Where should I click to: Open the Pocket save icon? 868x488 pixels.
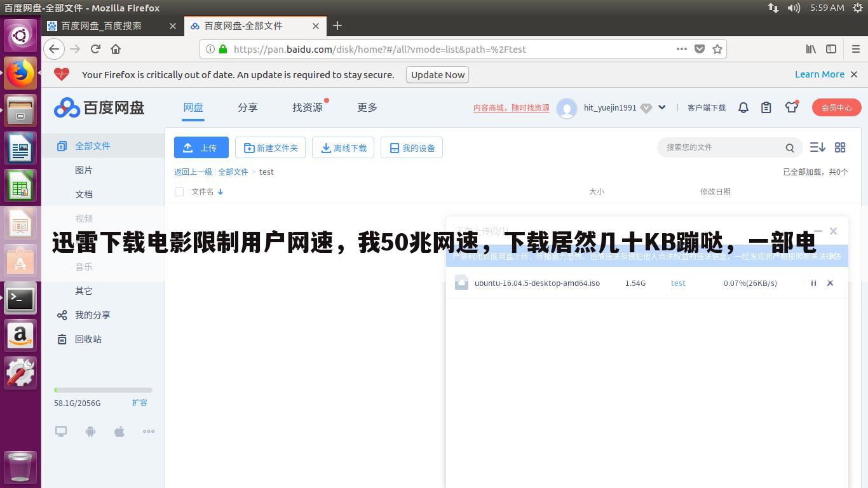pos(700,49)
